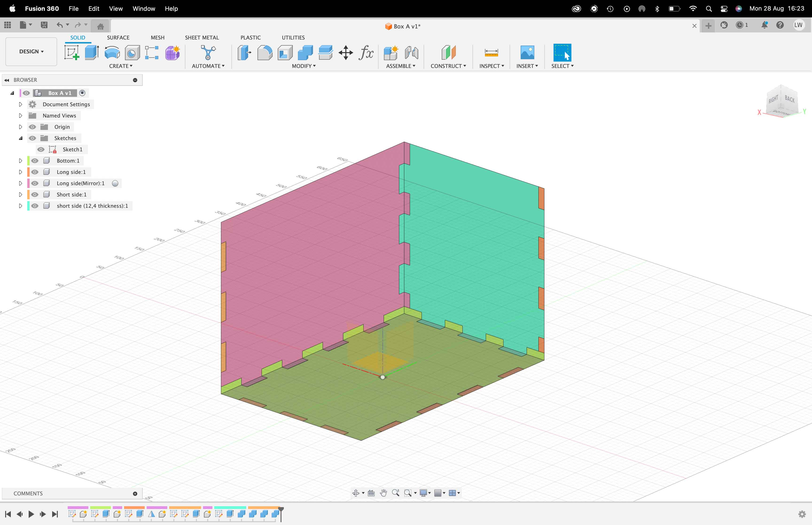Toggle visibility of Sketch1
This screenshot has width=812, height=525.
click(x=41, y=149)
